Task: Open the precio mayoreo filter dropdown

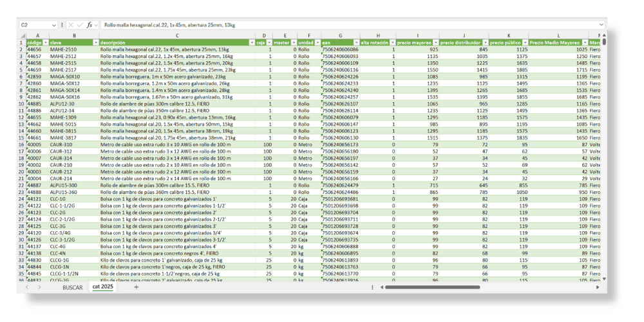Action: click(x=436, y=43)
